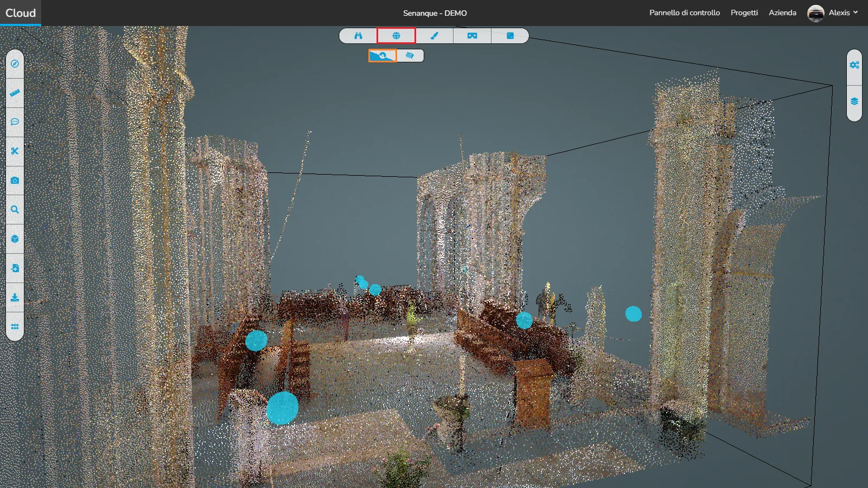Open the Azienda menu item

click(x=782, y=12)
